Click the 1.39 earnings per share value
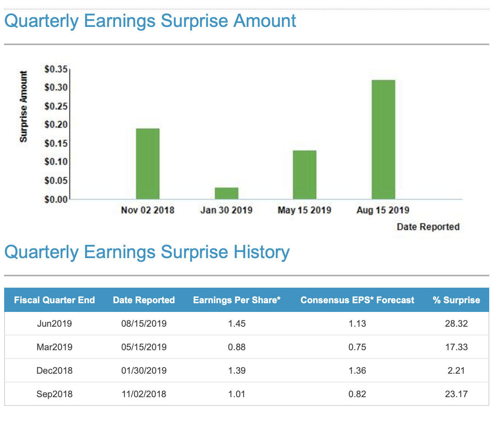This screenshot has width=504, height=426. (x=237, y=371)
